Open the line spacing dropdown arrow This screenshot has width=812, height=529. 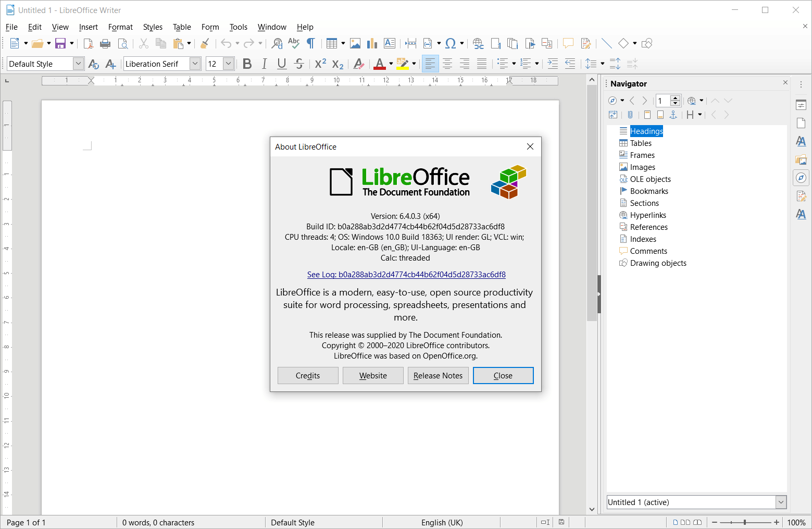tap(603, 64)
